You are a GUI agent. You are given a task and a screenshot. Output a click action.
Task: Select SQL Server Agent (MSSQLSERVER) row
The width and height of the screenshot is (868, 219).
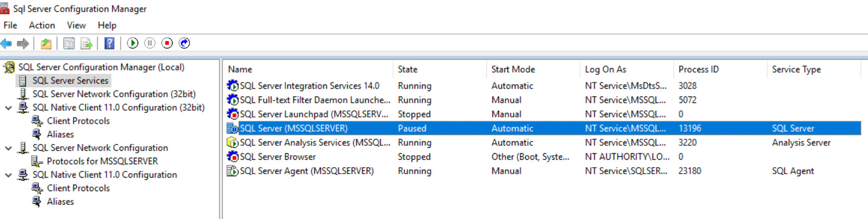click(543, 171)
